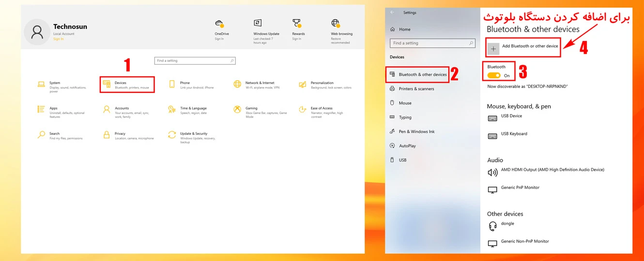644x261 pixels.
Task: Open the AutoPlay settings page
Action: coord(407,146)
